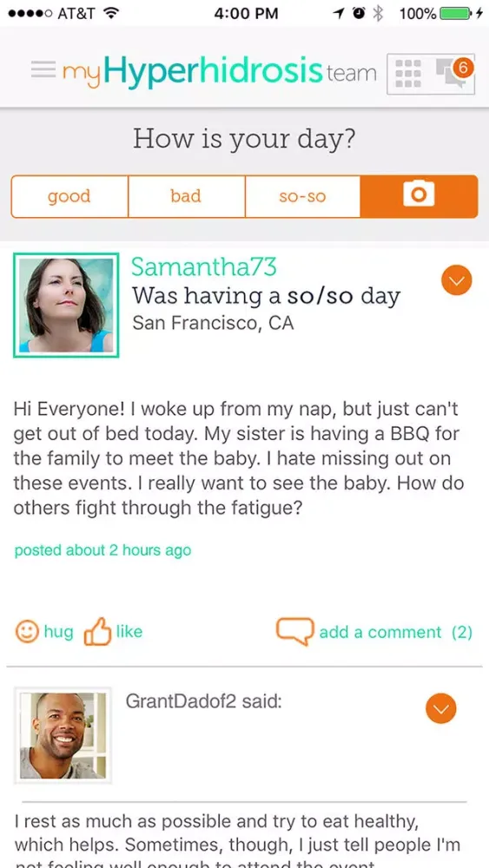489x868 pixels.
Task: Expand options arrow on Samantha73's post
Action: [x=456, y=280]
